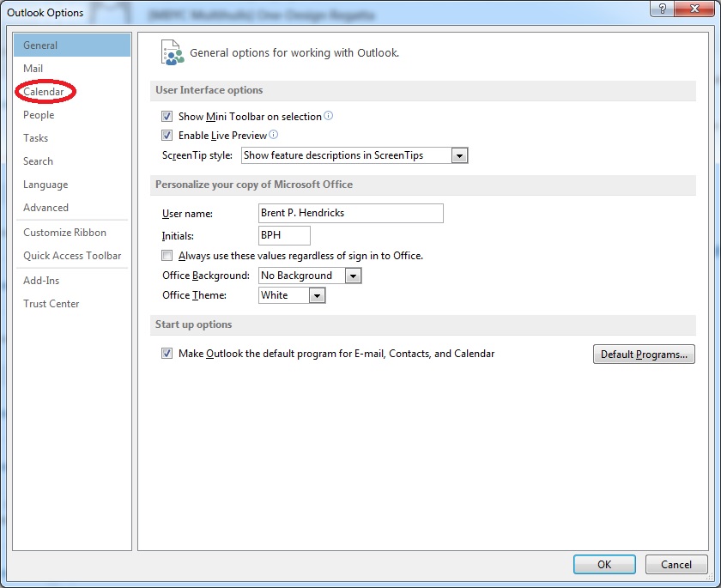Open Customize Ribbon settings

(x=72, y=233)
